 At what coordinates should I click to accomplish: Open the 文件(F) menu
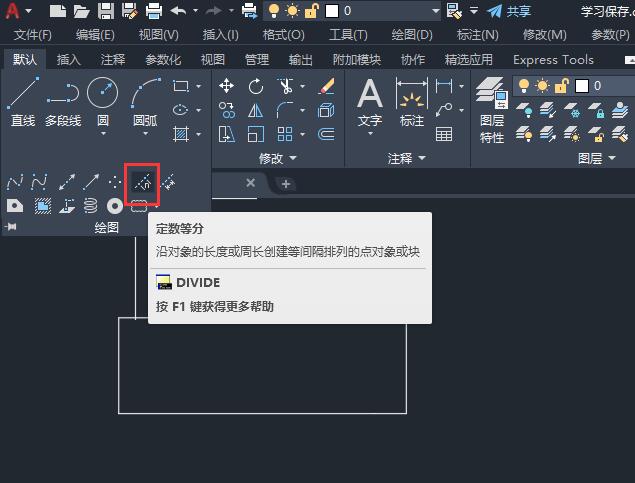[x=32, y=35]
